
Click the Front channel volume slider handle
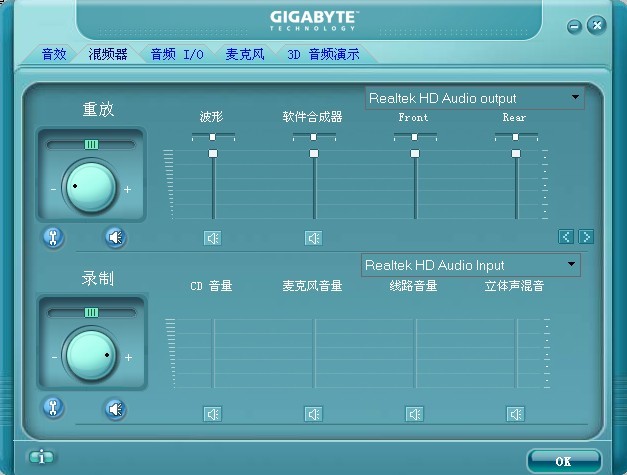(415, 154)
